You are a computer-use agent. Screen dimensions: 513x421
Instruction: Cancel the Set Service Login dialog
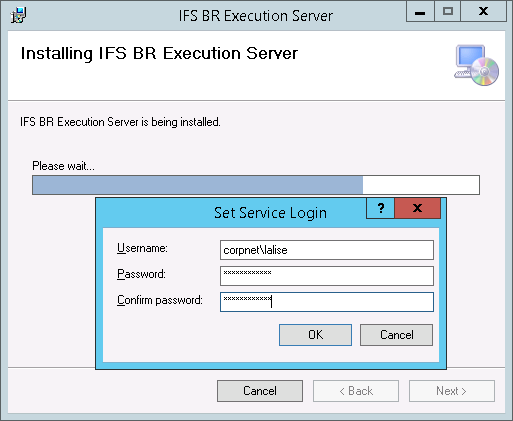point(396,335)
